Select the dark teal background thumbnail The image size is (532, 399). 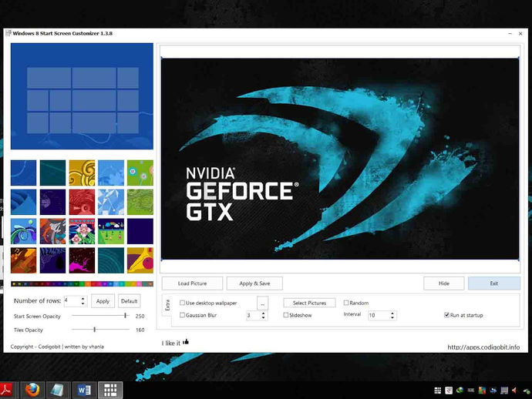tap(52, 173)
